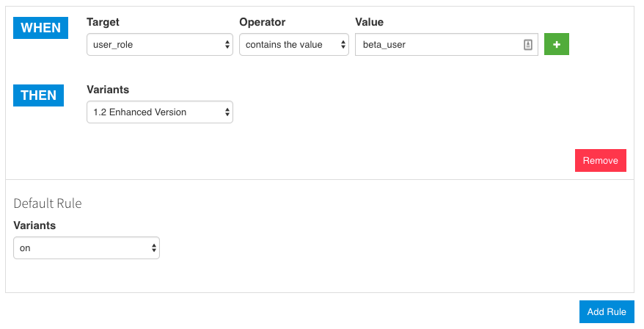This screenshot has width=644, height=329.
Task: Click the blue Add Rule button
Action: click(x=606, y=311)
